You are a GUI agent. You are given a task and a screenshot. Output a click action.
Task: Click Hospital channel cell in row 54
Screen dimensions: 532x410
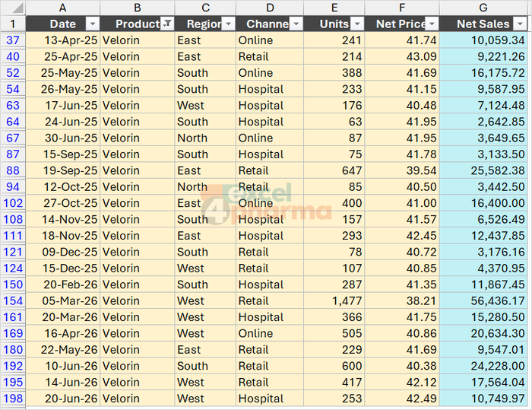[270, 89]
